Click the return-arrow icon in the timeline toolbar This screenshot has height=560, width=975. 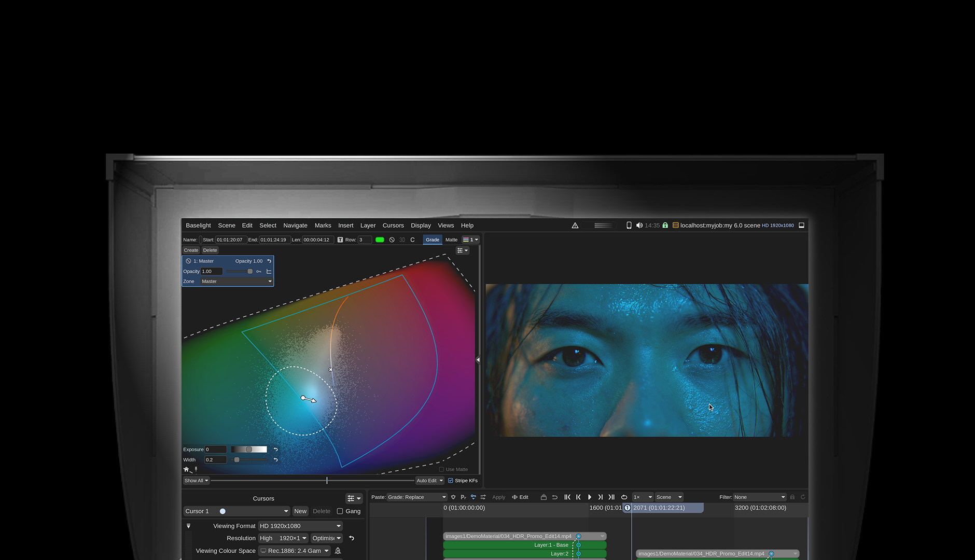point(554,497)
